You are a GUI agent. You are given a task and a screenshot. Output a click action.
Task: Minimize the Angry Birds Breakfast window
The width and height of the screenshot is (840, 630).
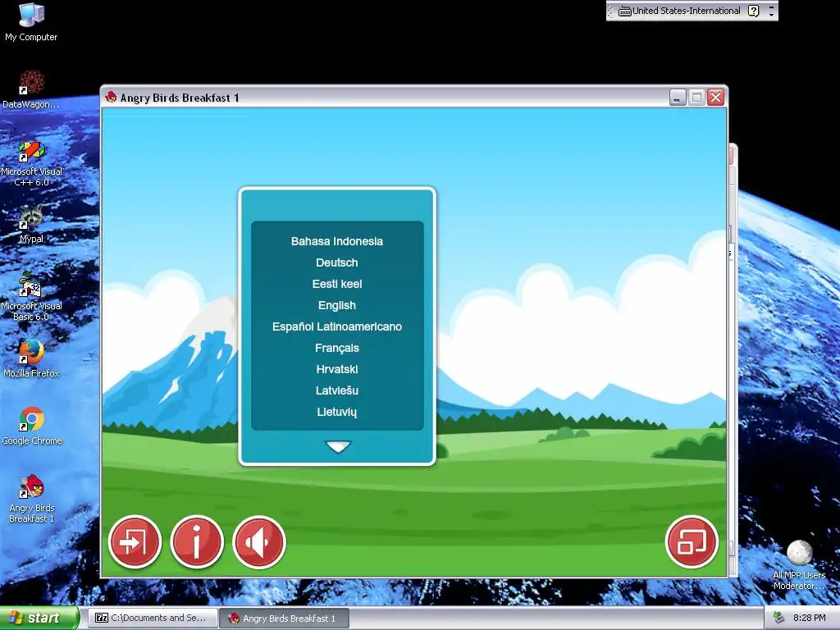(x=678, y=97)
